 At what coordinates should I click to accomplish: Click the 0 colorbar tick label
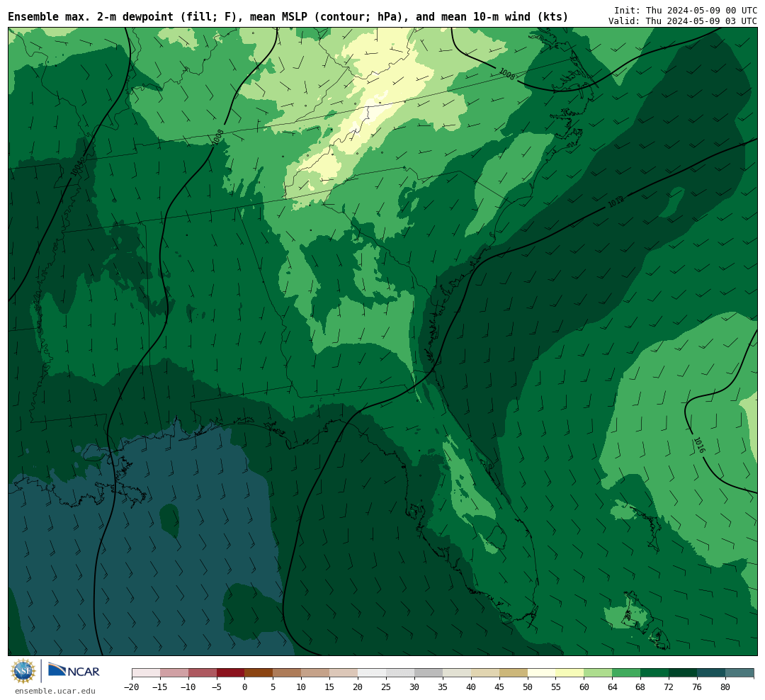point(245,687)
